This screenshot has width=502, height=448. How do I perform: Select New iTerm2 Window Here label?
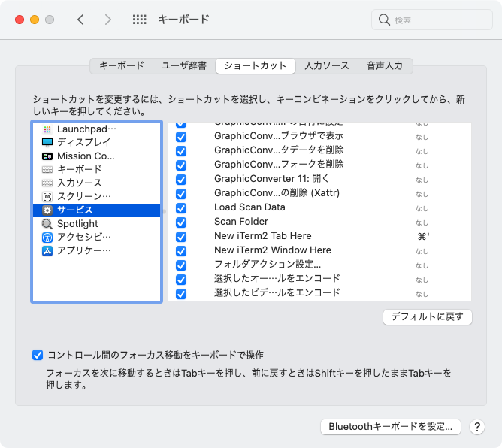(273, 250)
